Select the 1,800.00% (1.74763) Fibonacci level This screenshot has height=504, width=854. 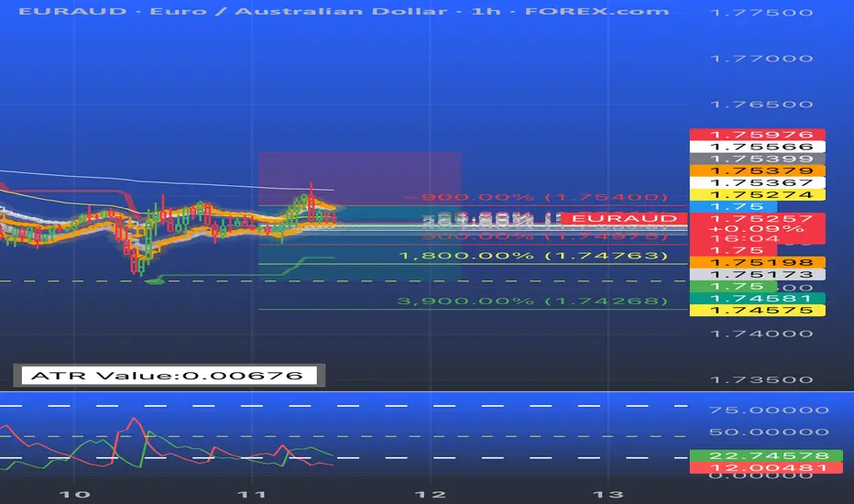click(533, 256)
